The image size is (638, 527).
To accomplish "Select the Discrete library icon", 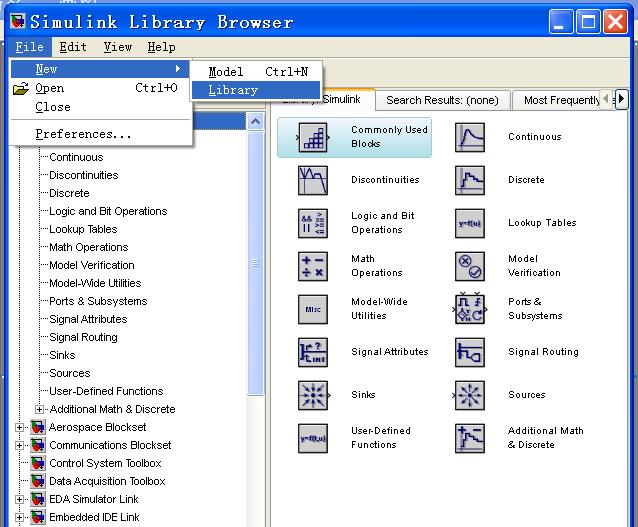I will pos(470,180).
